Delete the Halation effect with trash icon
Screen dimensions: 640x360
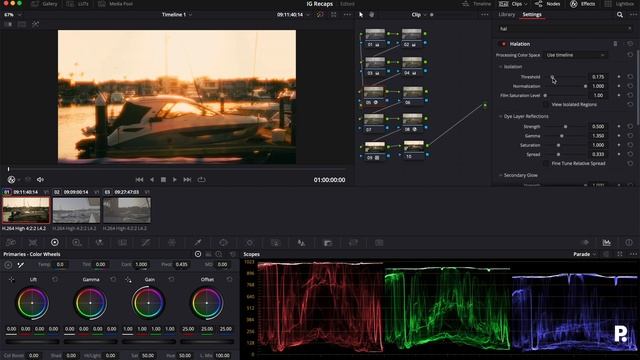(x=615, y=44)
